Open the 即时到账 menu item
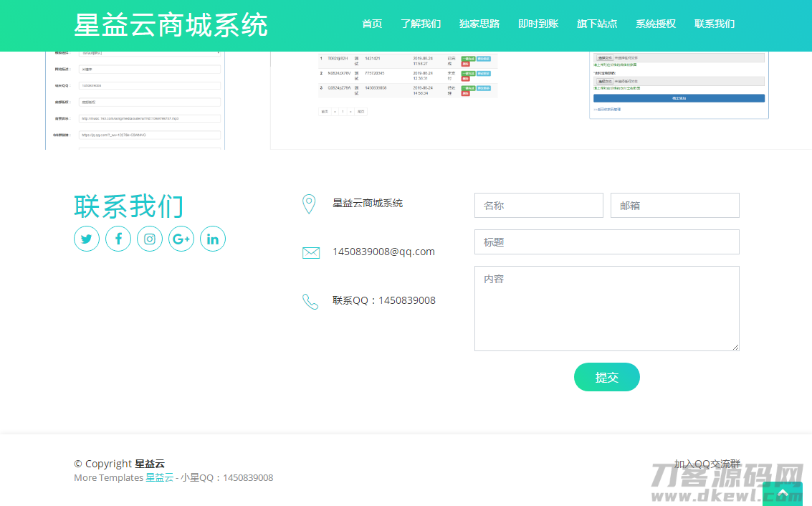 [538, 24]
